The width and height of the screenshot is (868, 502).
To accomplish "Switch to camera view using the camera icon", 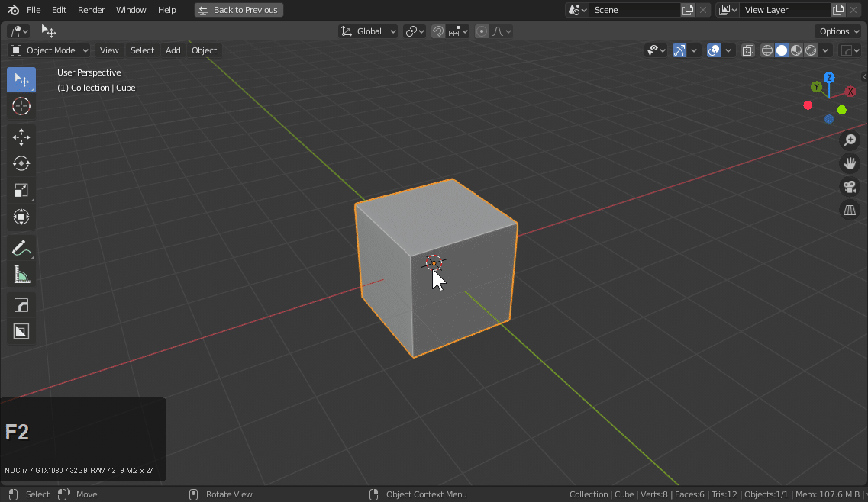I will [x=849, y=187].
